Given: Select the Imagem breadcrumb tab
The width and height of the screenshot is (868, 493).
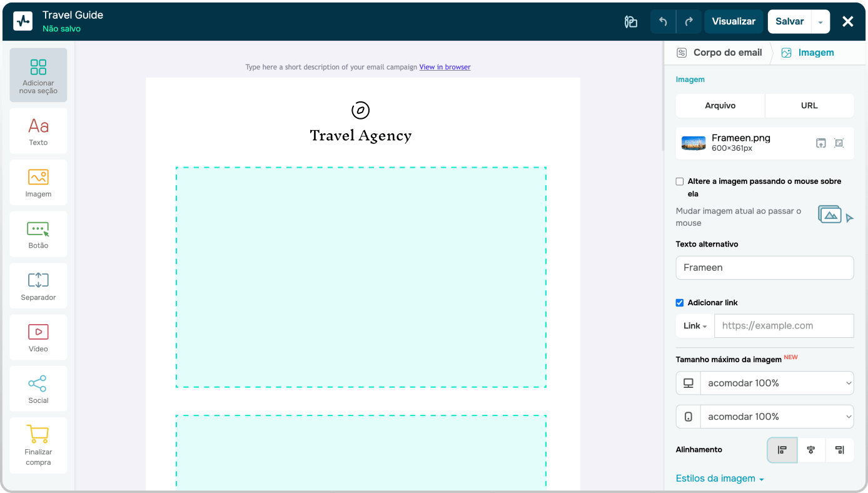Looking at the screenshot, I should point(816,53).
